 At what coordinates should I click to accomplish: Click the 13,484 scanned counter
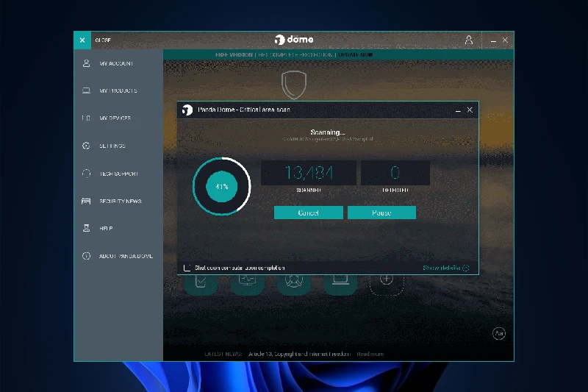pyautogui.click(x=309, y=173)
